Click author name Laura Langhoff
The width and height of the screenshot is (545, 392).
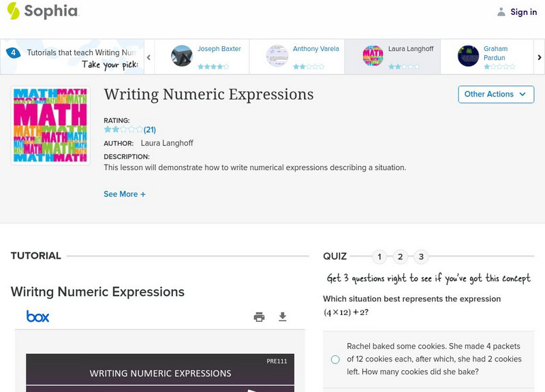click(167, 143)
